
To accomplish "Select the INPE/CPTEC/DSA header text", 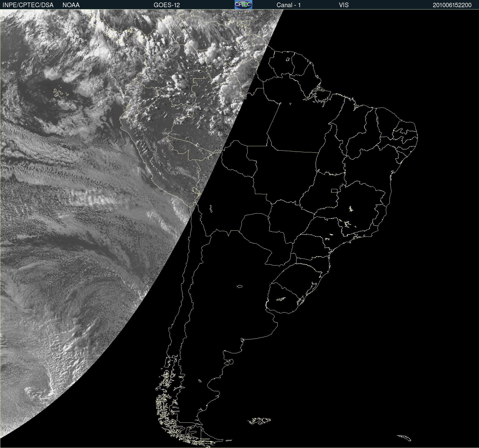I will point(28,5).
